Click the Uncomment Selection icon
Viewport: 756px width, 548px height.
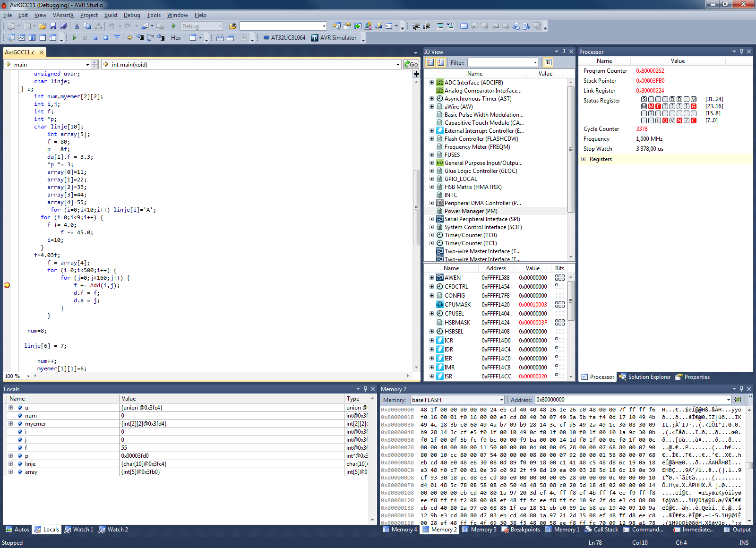(450, 26)
